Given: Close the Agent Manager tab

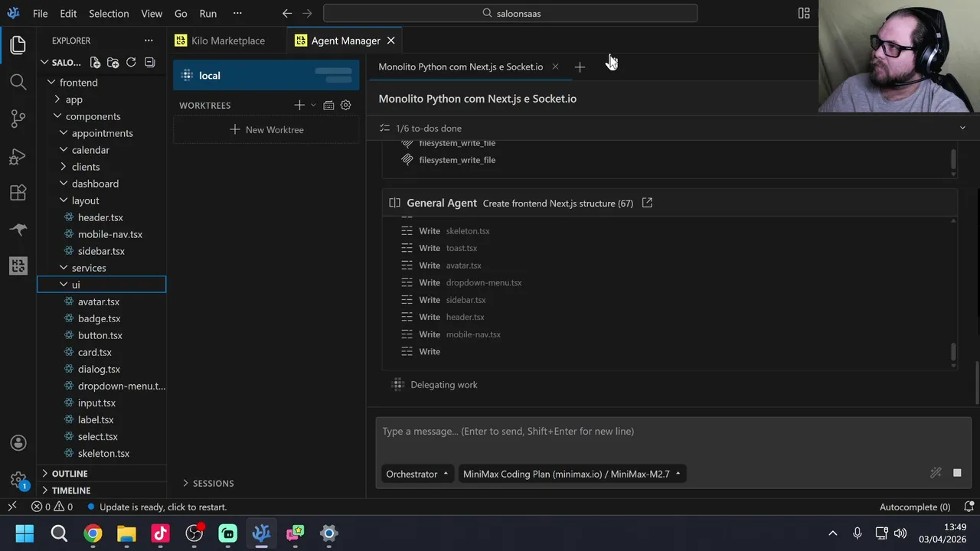Looking at the screenshot, I should coord(390,41).
